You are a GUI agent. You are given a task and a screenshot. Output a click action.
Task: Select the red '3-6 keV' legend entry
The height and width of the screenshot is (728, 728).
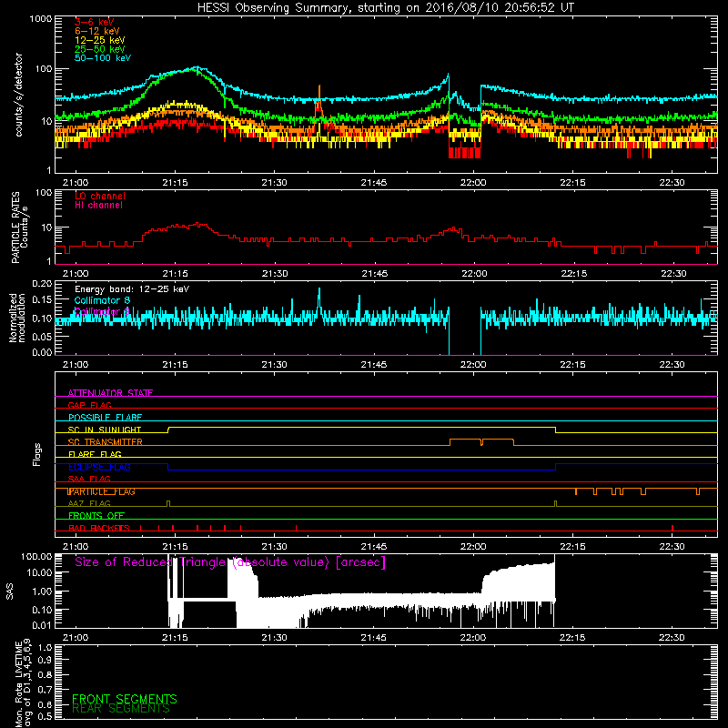[94, 22]
